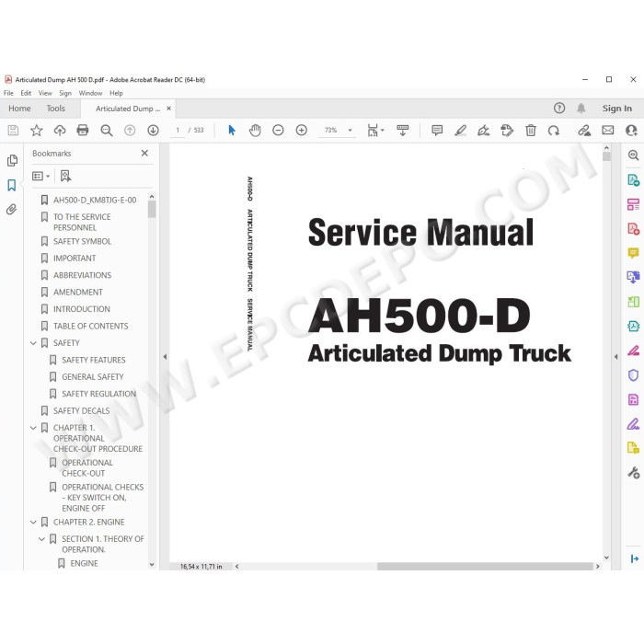Close the Articulated Dump document tab

[x=168, y=109]
